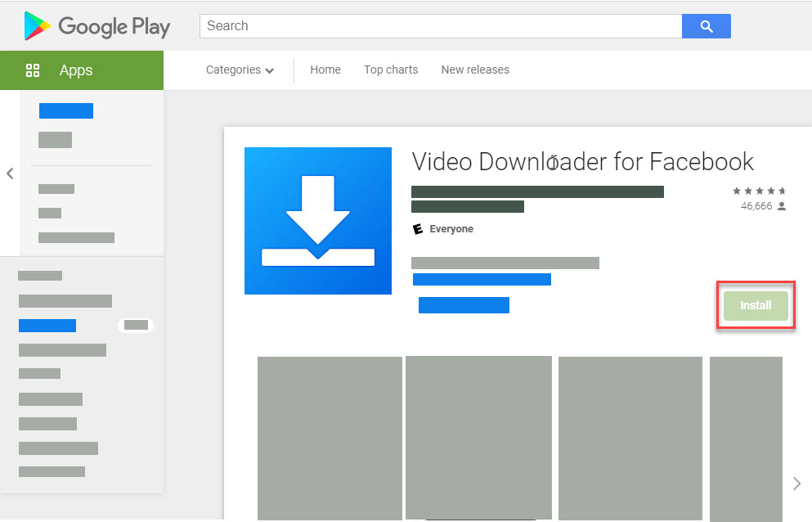Open the third app screenshot thumbnail
Viewport: 812px width, 522px height.
pos(630,439)
